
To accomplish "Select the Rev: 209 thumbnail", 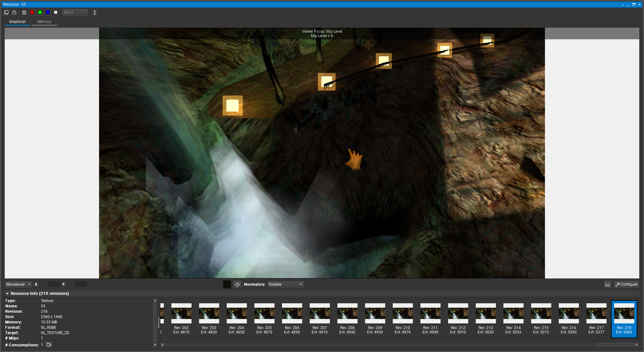I will [375, 318].
